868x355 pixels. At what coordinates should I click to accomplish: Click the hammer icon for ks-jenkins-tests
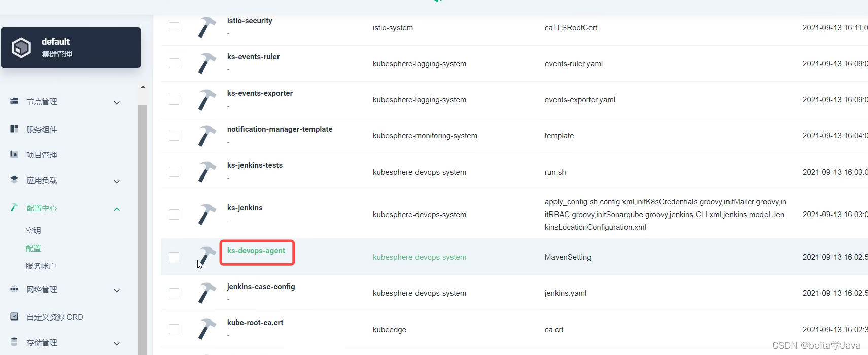point(206,172)
